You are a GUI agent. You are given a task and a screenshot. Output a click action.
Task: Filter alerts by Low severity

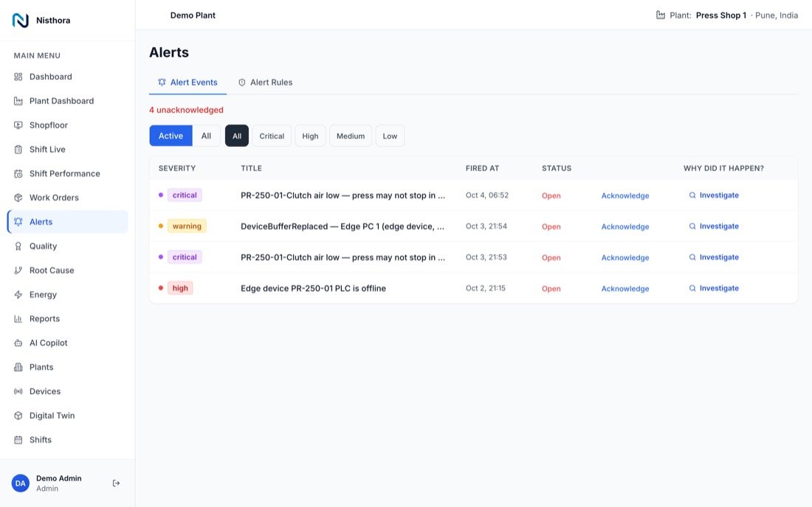click(390, 136)
